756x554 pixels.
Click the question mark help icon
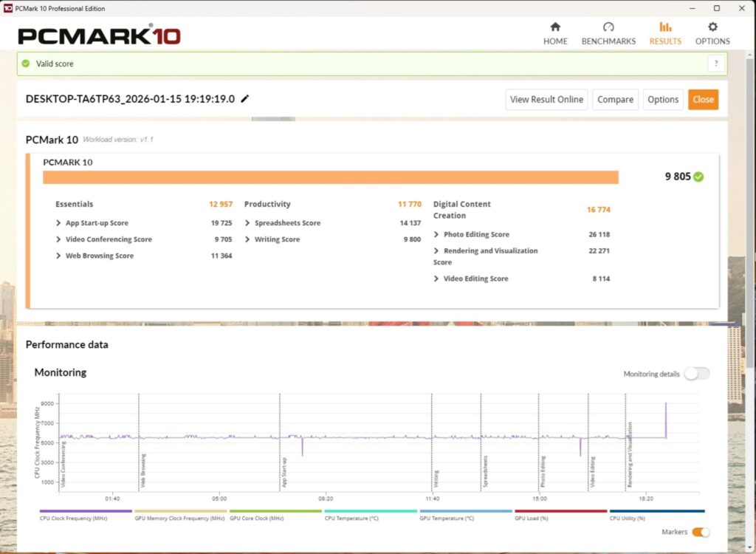coord(716,64)
